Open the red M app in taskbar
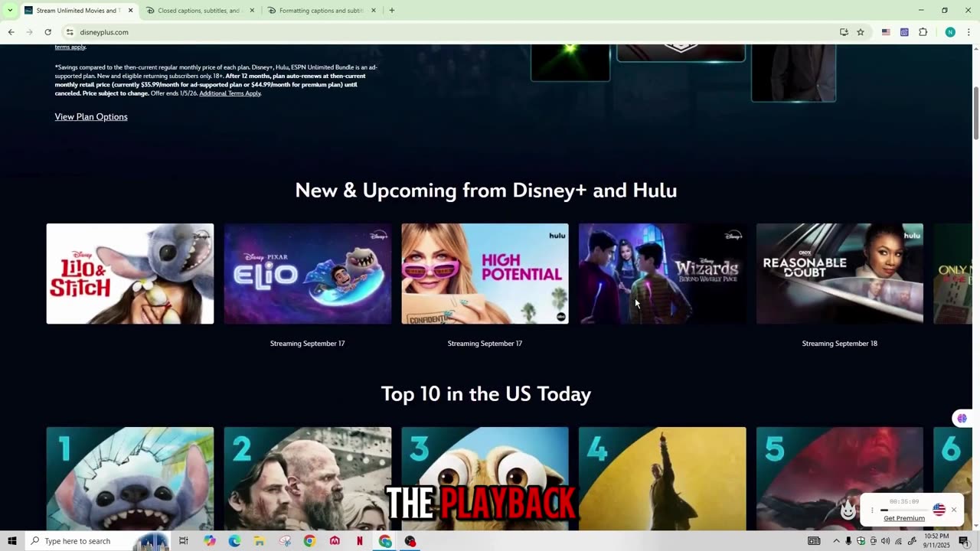Screen dimensions: 980x551 pyautogui.click(x=335, y=541)
